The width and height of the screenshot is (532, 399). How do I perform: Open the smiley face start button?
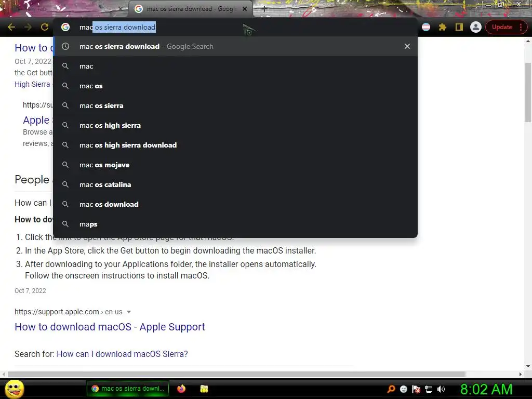point(14,389)
